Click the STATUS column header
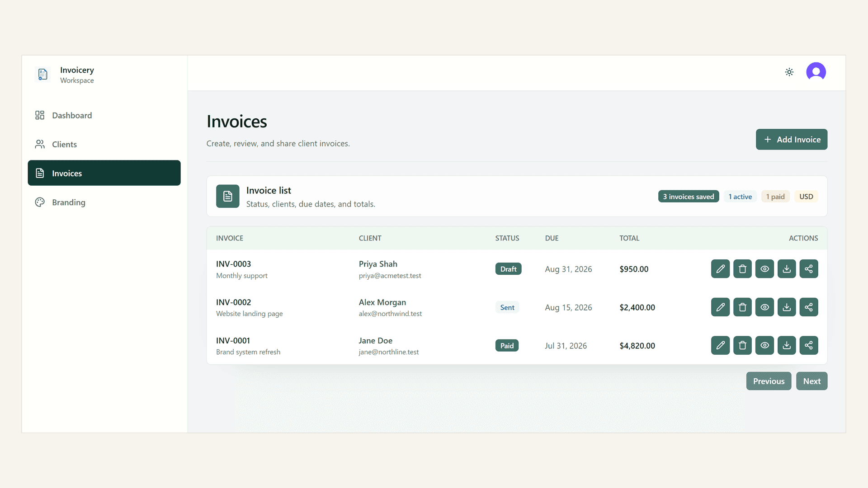The image size is (868, 488). tap(507, 238)
